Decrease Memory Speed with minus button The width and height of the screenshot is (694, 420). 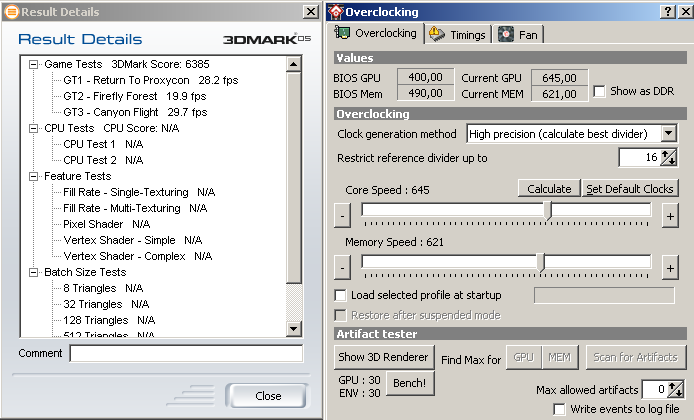[x=342, y=268]
